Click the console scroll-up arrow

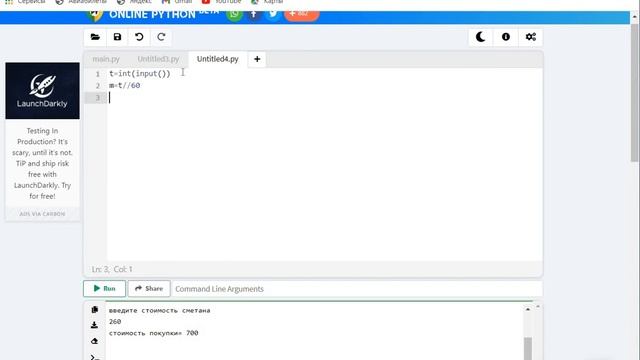click(x=528, y=309)
